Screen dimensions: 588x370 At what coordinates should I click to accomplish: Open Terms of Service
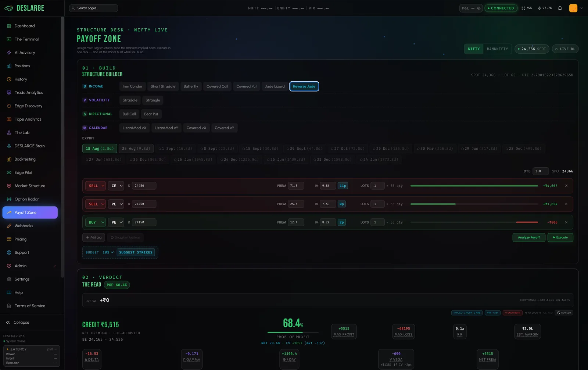(x=30, y=306)
